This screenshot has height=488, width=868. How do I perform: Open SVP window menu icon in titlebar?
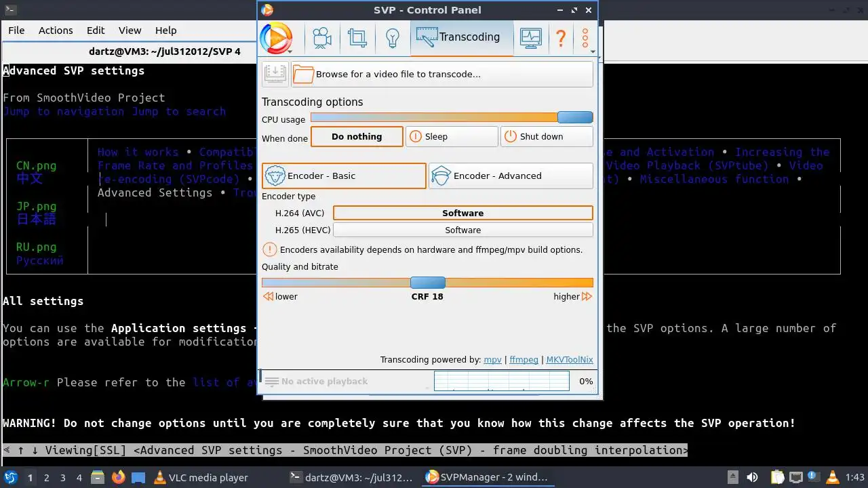(267, 9)
